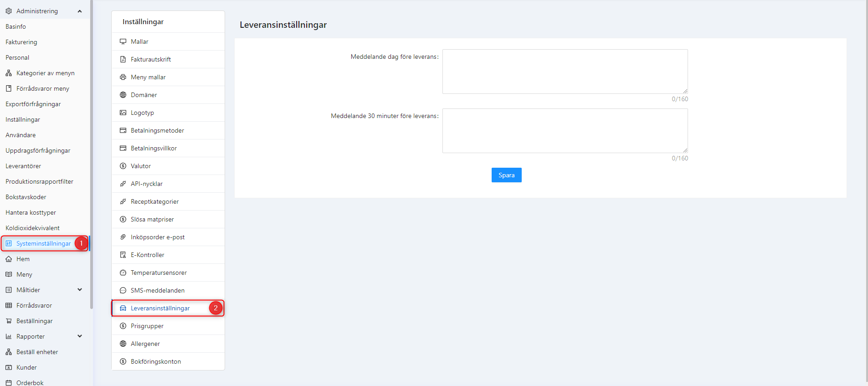Click the Orderbok calendar icon
The image size is (868, 386).
[9, 383]
